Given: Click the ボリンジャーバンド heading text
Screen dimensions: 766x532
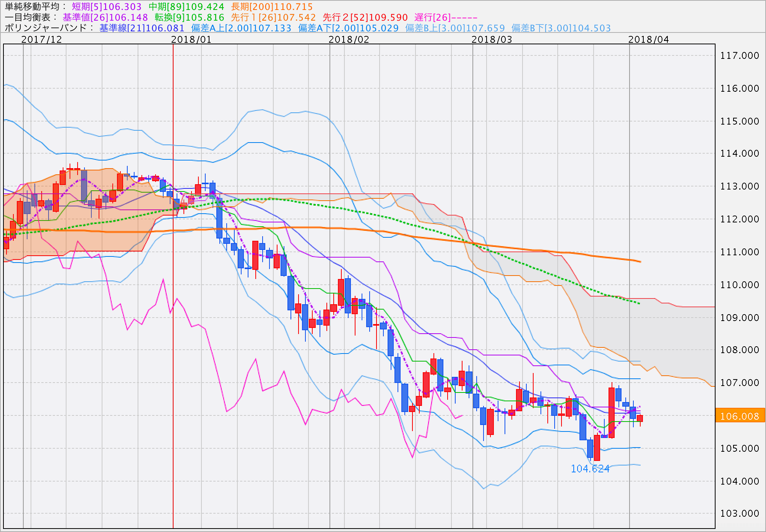Looking at the screenshot, I should coord(46,28).
